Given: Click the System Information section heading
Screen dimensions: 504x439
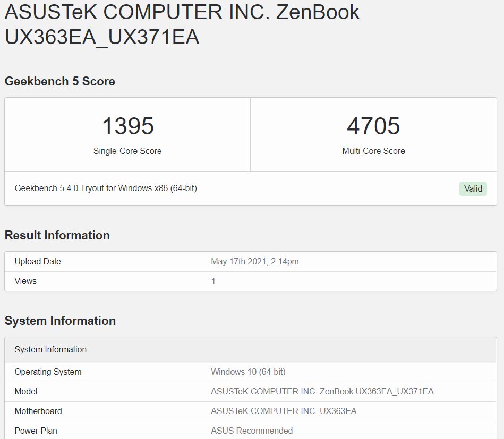Looking at the screenshot, I should [x=60, y=321].
